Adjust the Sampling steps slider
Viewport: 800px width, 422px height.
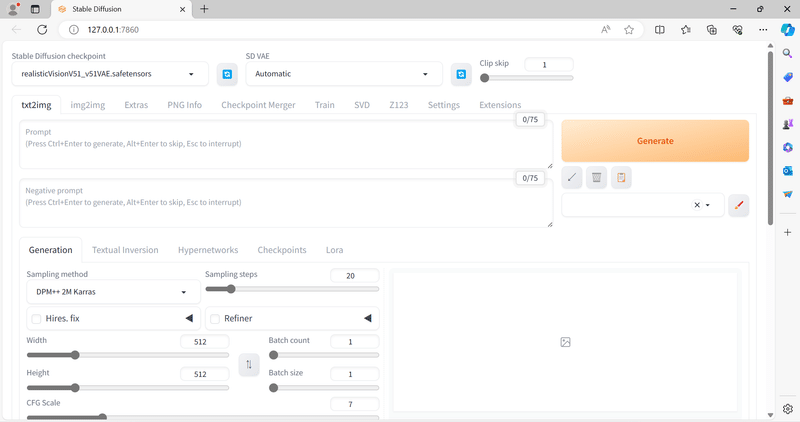(x=292, y=289)
